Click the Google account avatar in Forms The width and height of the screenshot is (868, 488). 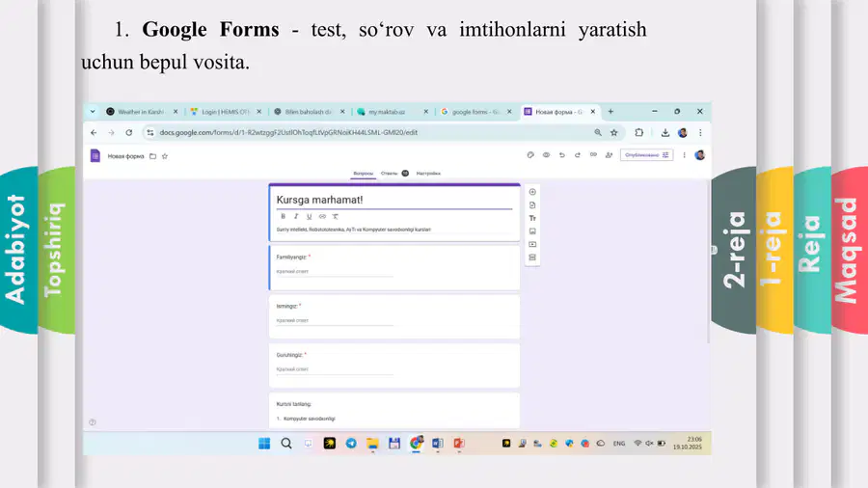[x=700, y=155]
